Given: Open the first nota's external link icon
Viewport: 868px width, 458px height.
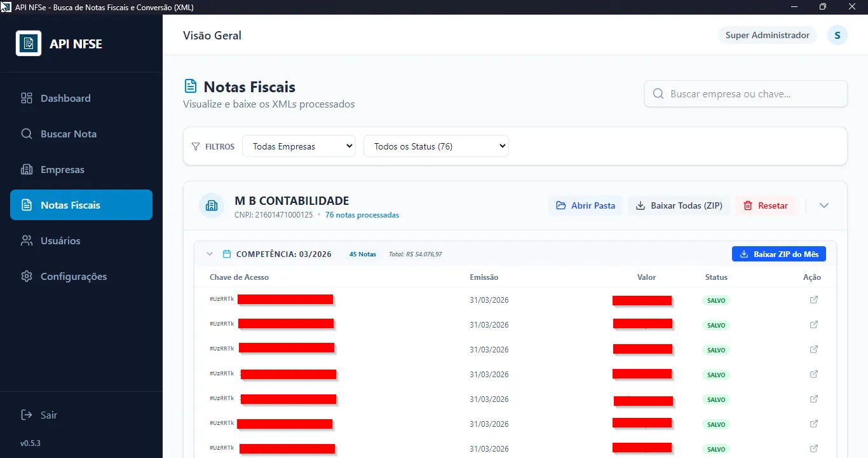Looking at the screenshot, I should [814, 300].
